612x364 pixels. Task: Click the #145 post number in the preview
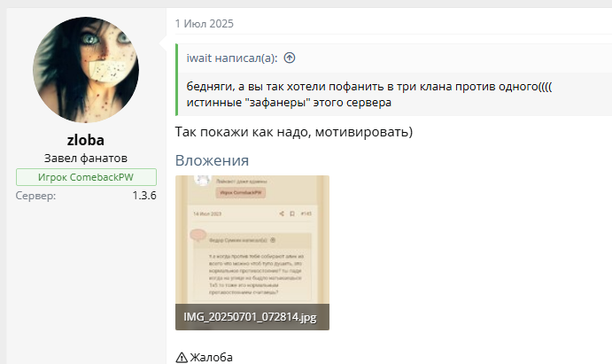(306, 213)
